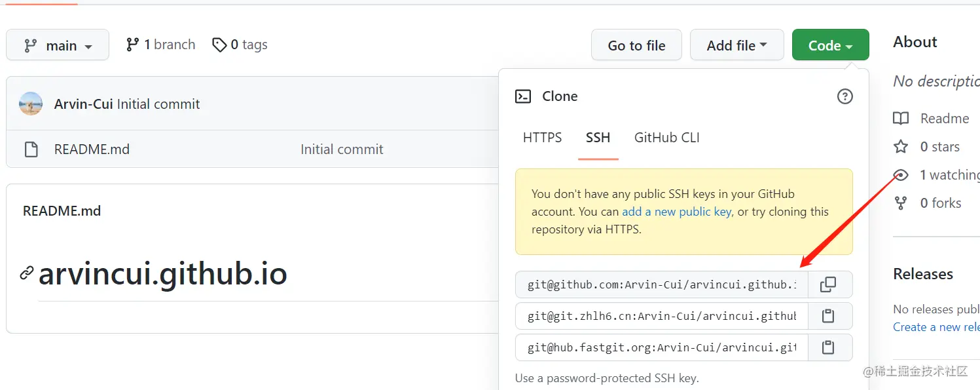Follow the add a new public key link

pos(676,212)
